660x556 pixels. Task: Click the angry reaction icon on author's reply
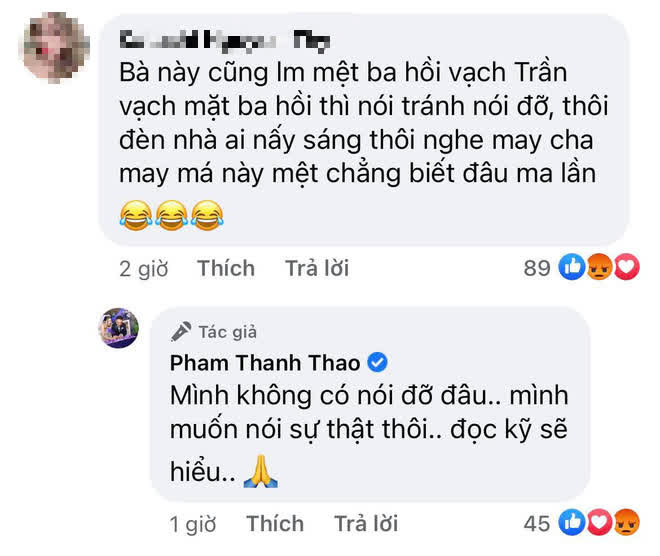[x=627, y=522]
